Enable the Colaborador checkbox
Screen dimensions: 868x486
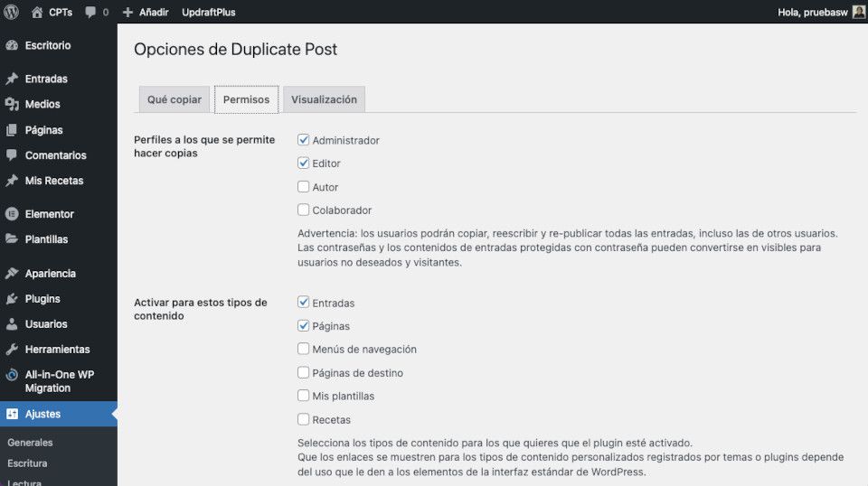tap(303, 210)
